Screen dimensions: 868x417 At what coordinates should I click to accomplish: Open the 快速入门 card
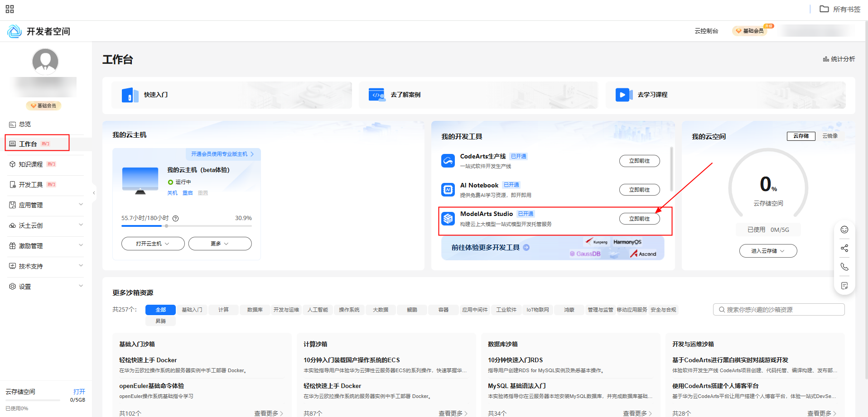(232, 95)
